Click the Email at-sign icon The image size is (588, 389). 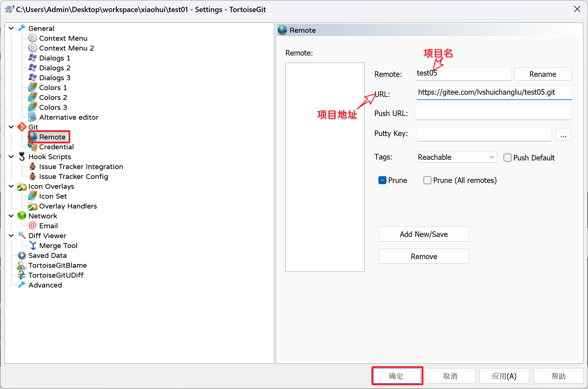(32, 226)
